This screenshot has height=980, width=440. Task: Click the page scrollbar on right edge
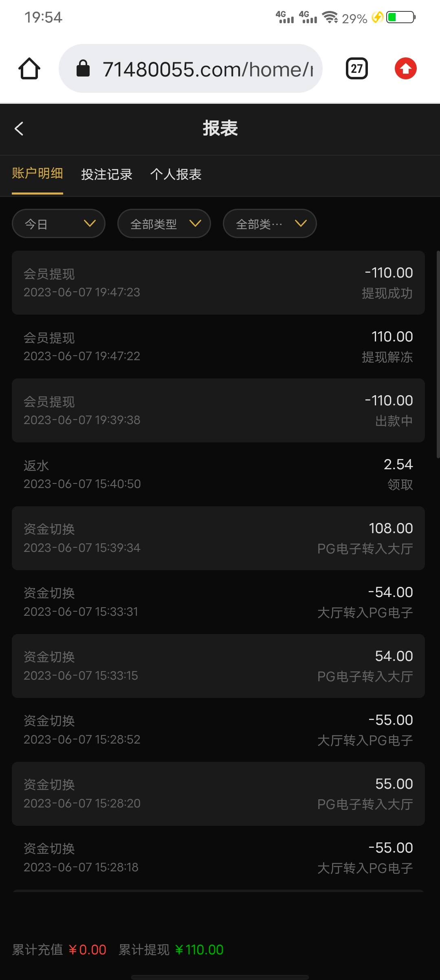click(x=438, y=354)
